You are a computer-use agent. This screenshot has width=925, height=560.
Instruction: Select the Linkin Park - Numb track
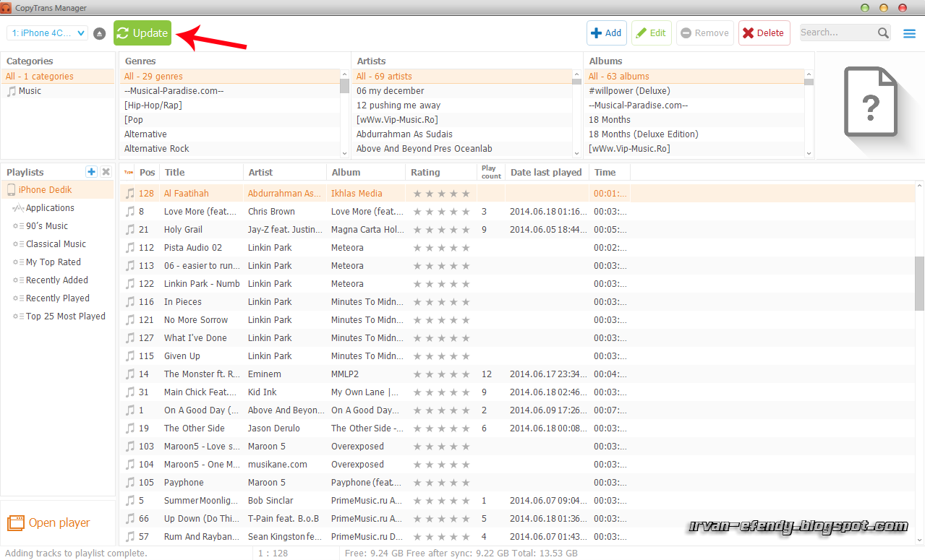point(517,284)
